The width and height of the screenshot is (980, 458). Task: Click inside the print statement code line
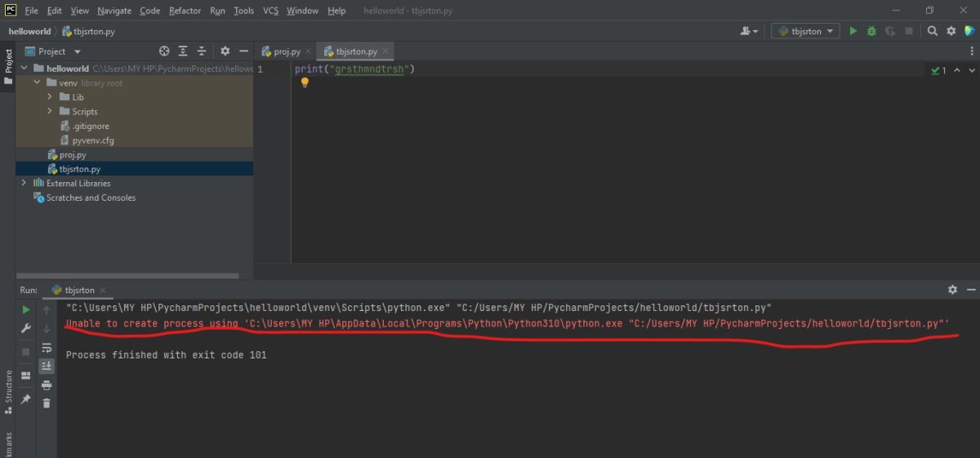[x=354, y=69]
